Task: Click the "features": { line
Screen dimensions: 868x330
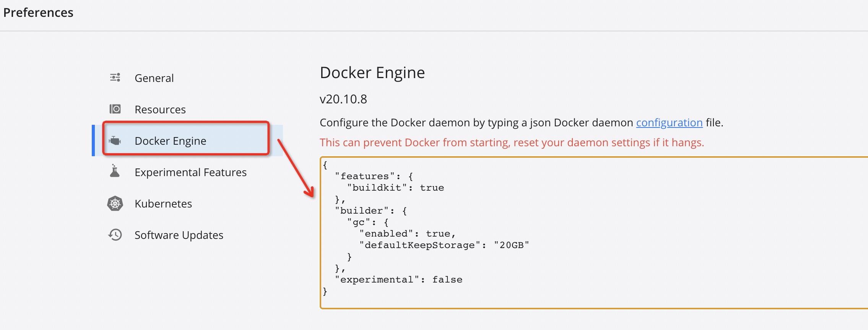Action: (374, 176)
